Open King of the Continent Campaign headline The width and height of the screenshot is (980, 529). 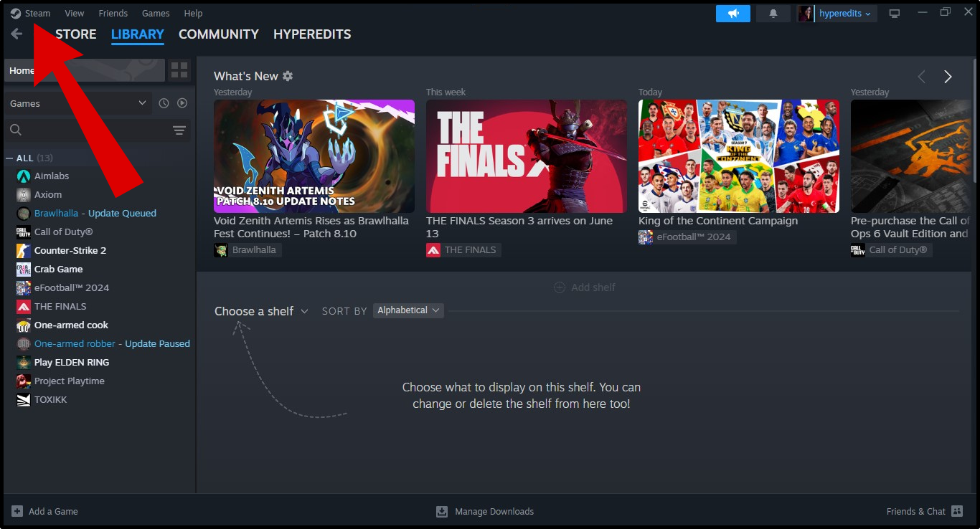tap(718, 221)
